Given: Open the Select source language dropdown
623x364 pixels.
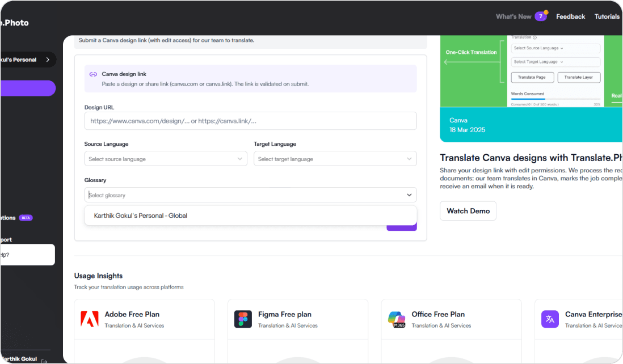Looking at the screenshot, I should (166, 159).
